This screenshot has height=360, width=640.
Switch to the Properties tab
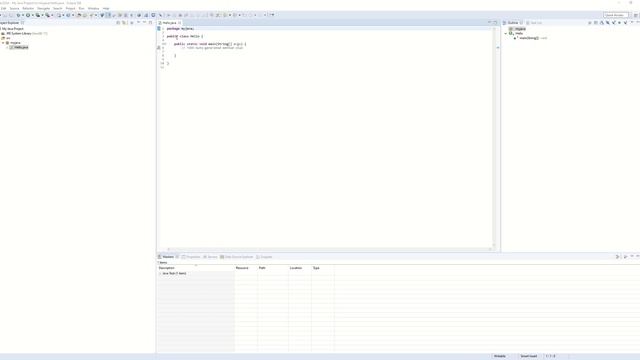tap(191, 257)
